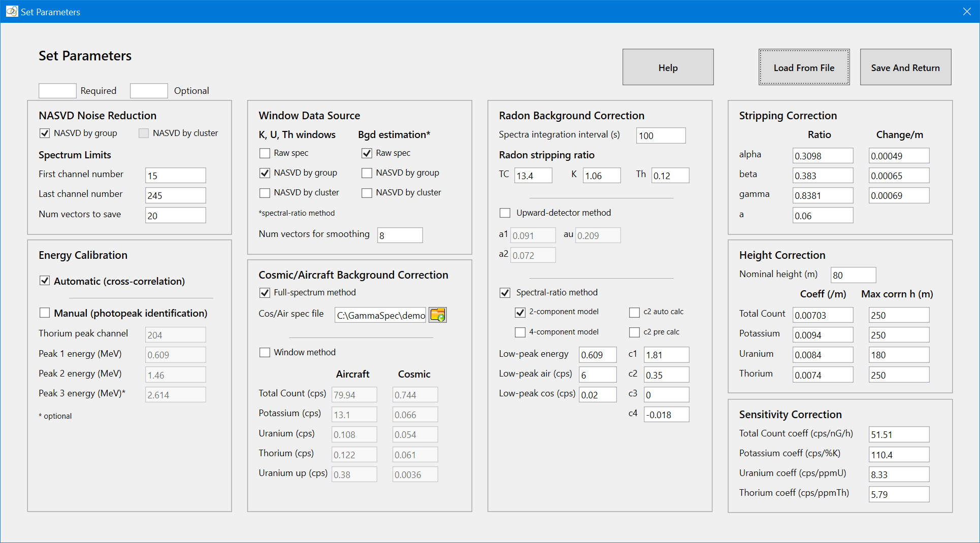Check the Window method option
Screen dimensions: 980x543
click(265, 352)
